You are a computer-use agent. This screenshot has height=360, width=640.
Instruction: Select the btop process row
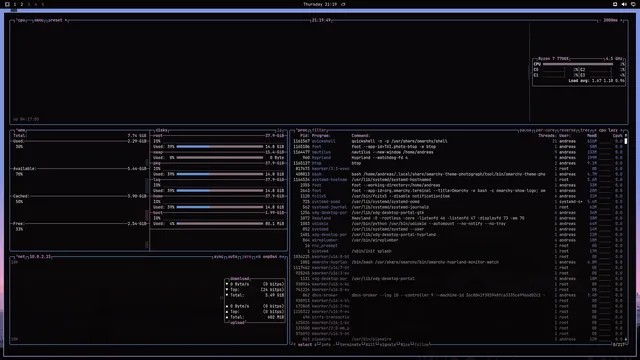pyautogui.click(x=457, y=163)
